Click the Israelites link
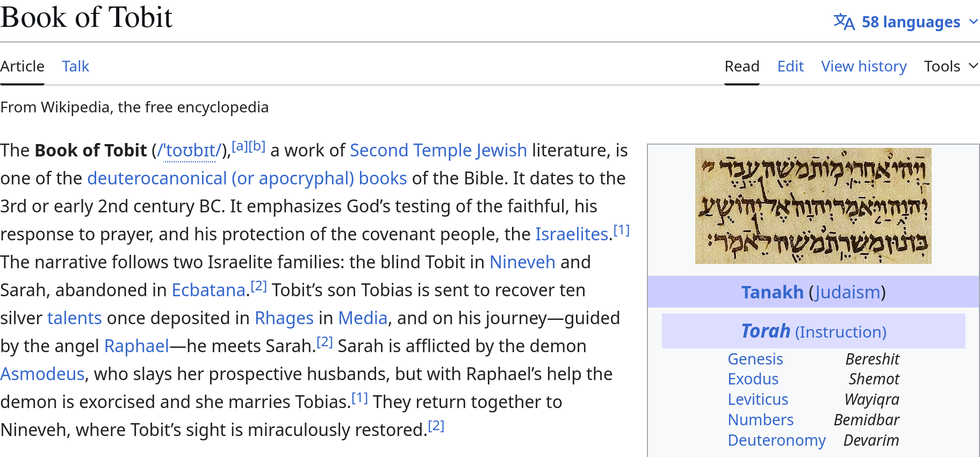The height and width of the screenshot is (457, 980). coord(571,234)
